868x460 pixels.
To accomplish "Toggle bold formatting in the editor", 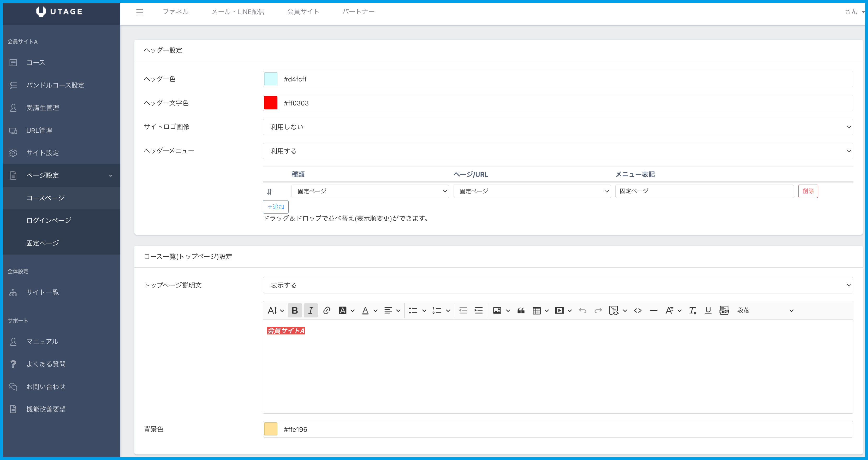I will 294,310.
